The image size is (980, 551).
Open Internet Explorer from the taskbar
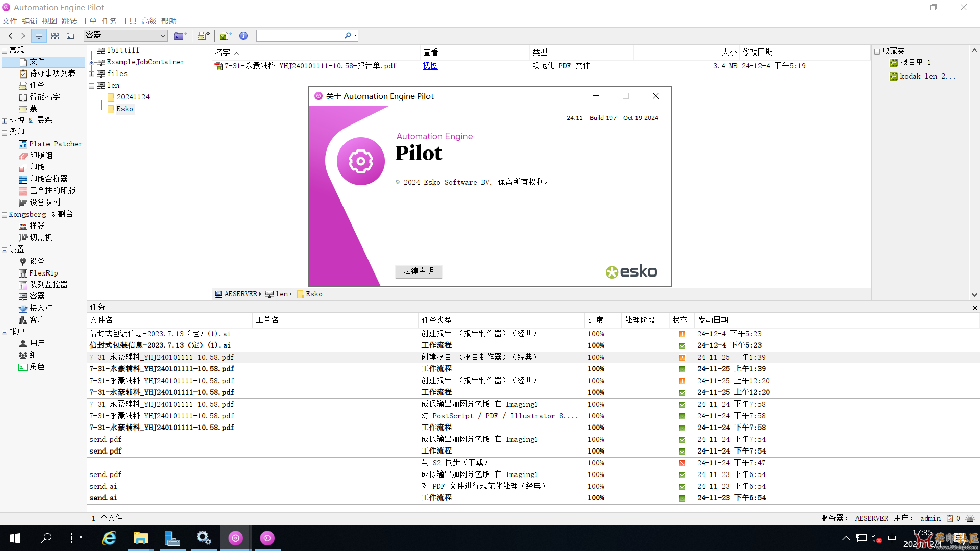point(109,538)
